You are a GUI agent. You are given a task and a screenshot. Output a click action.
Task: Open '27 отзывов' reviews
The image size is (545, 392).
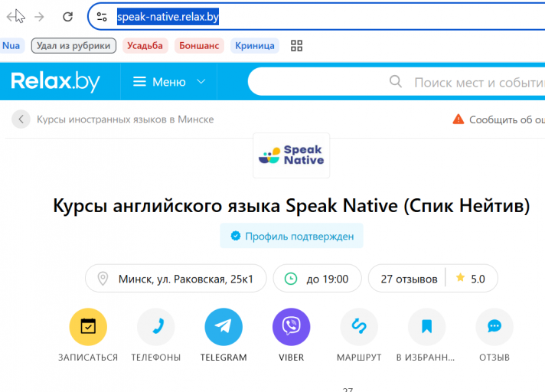(409, 279)
